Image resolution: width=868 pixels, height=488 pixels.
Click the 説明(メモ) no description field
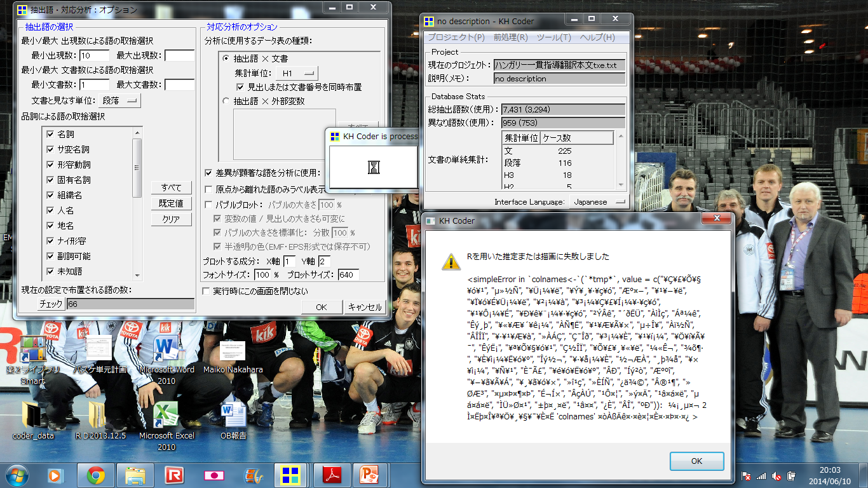[x=559, y=79]
